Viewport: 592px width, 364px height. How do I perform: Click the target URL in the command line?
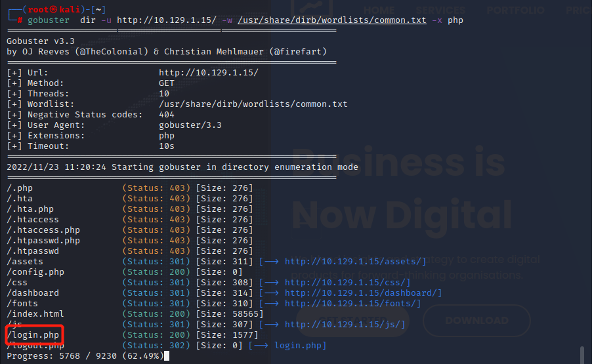point(167,20)
